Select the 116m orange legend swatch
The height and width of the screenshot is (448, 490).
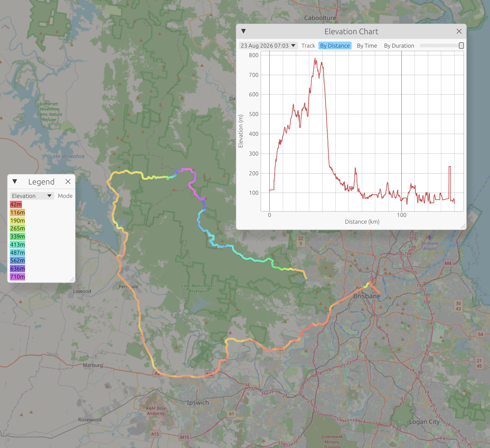pyautogui.click(x=18, y=213)
